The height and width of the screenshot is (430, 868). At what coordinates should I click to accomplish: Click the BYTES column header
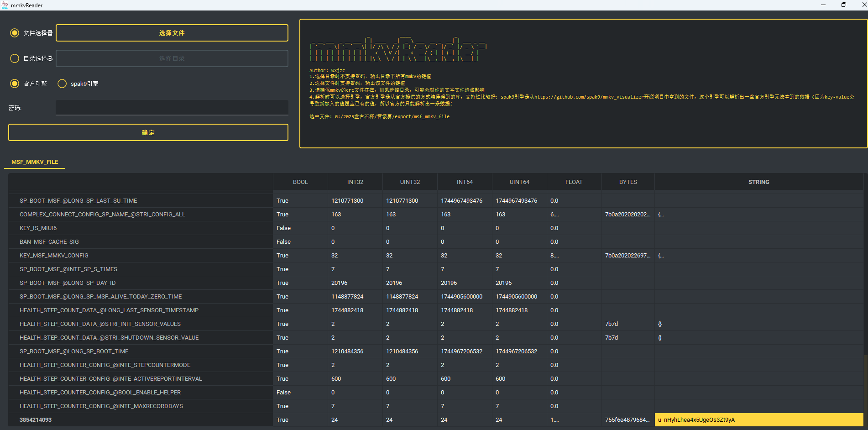point(628,182)
